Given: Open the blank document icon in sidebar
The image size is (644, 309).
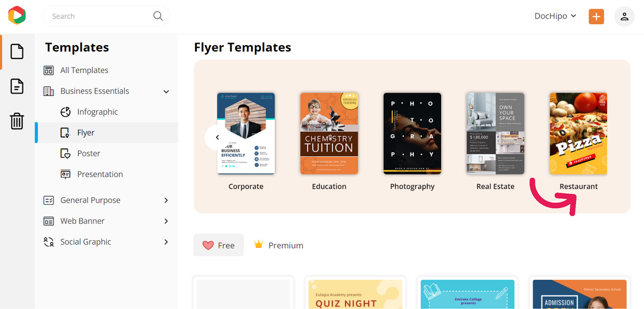Looking at the screenshot, I should tap(17, 52).
